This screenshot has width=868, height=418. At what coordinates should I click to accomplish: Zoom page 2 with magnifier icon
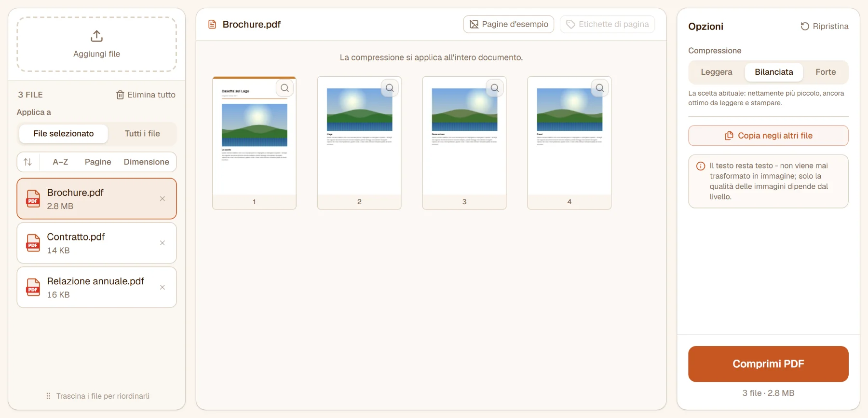pyautogui.click(x=390, y=88)
